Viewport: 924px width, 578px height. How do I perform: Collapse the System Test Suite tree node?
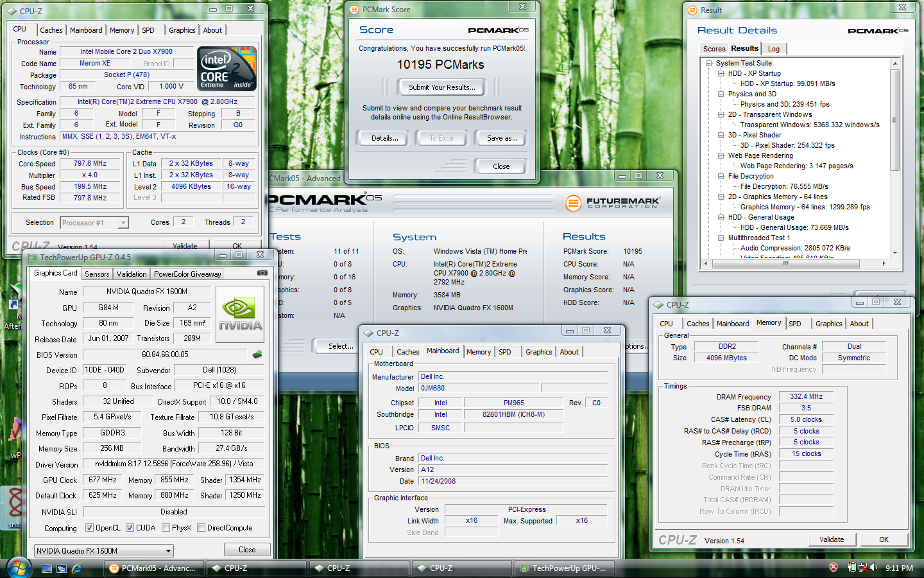[709, 63]
